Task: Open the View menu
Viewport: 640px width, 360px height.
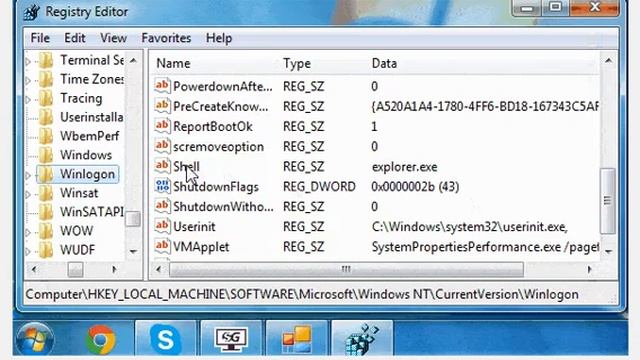Action: click(x=113, y=38)
